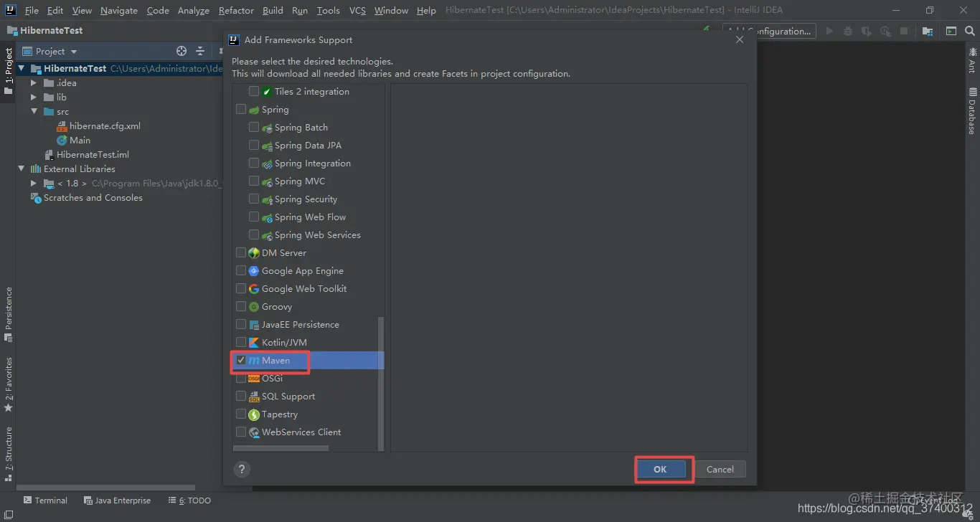The width and height of the screenshot is (980, 522).
Task: Expand the < 1.8 > JDK node
Action: [x=34, y=184]
